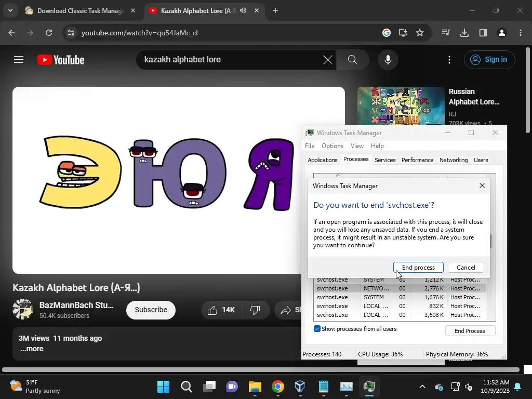
Task: Click the YouTube search magnifier button
Action: coord(353,60)
